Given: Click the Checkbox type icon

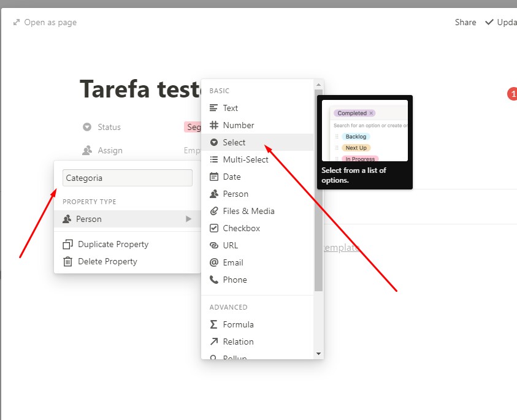Looking at the screenshot, I should (x=213, y=228).
